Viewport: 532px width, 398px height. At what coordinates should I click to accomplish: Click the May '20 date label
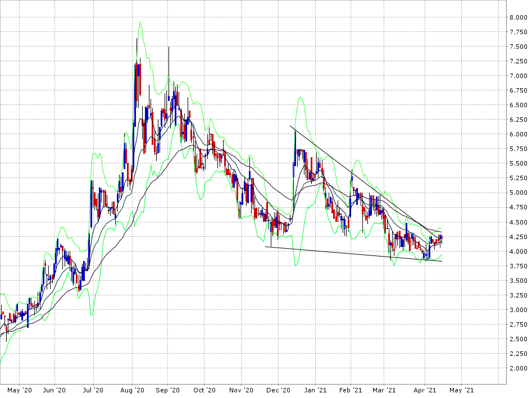tap(19, 390)
